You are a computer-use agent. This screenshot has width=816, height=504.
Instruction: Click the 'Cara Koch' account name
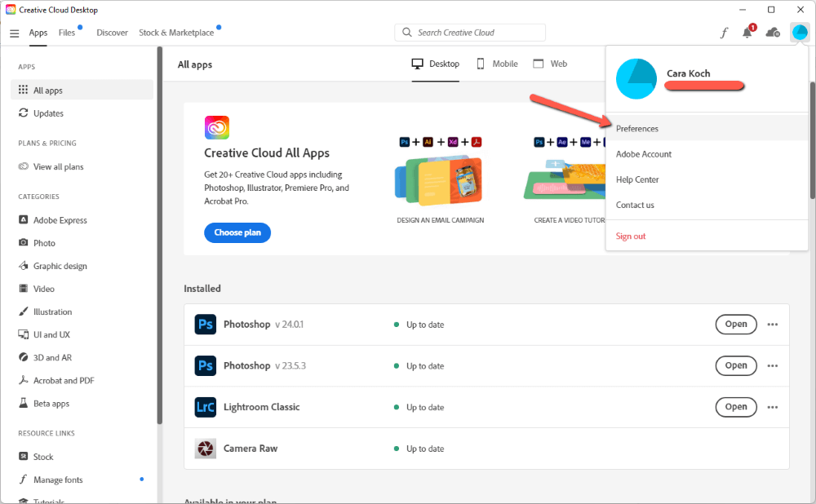click(x=688, y=73)
